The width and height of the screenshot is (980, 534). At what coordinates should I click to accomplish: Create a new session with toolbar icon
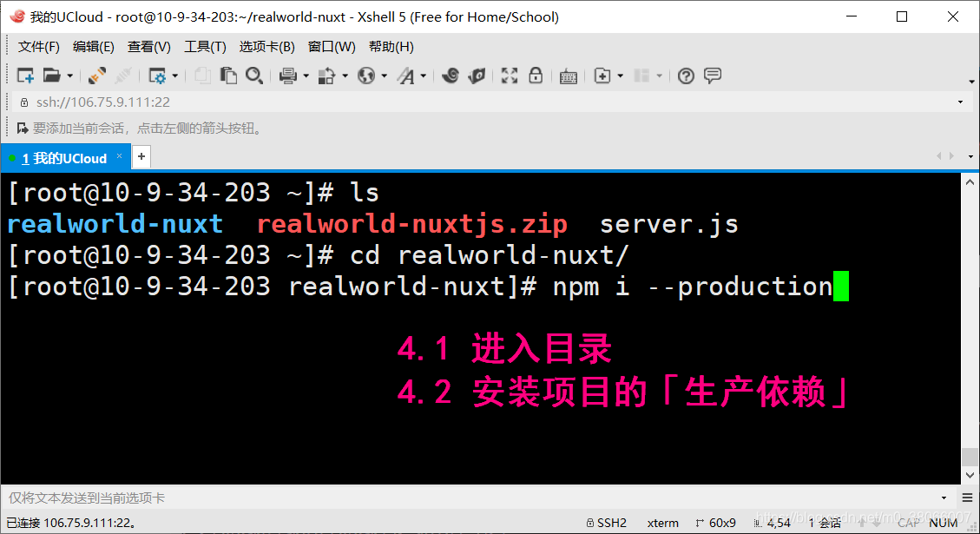click(25, 76)
